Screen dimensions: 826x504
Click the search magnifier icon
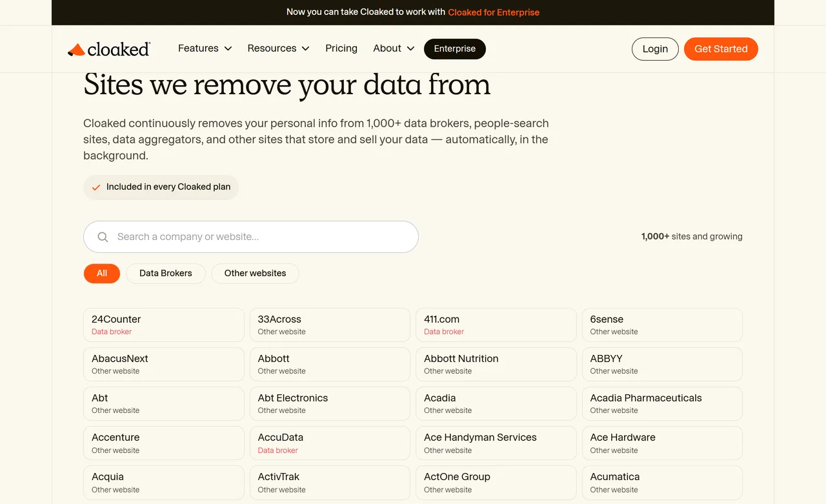click(x=103, y=237)
